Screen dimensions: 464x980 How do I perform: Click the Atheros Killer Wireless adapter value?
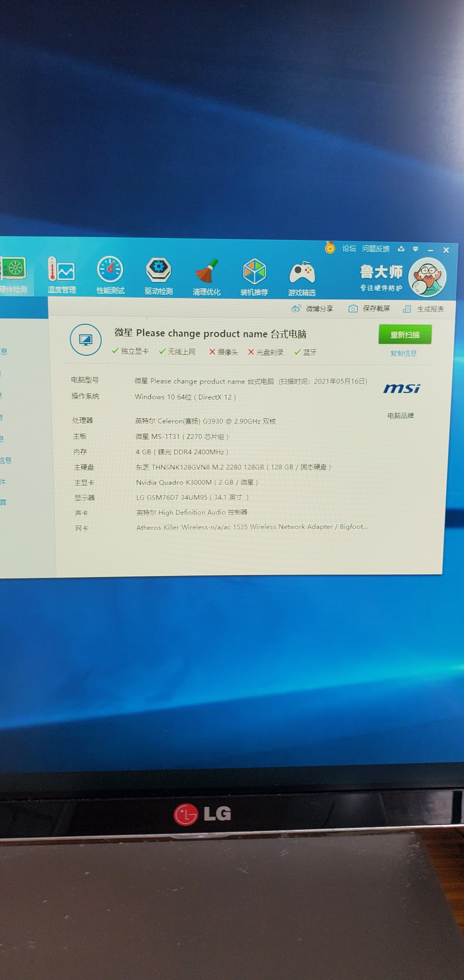pos(252,527)
